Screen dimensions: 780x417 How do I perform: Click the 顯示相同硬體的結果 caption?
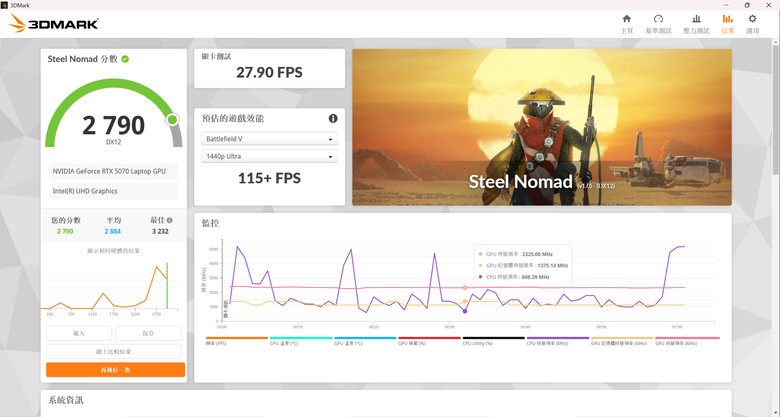tap(113, 251)
